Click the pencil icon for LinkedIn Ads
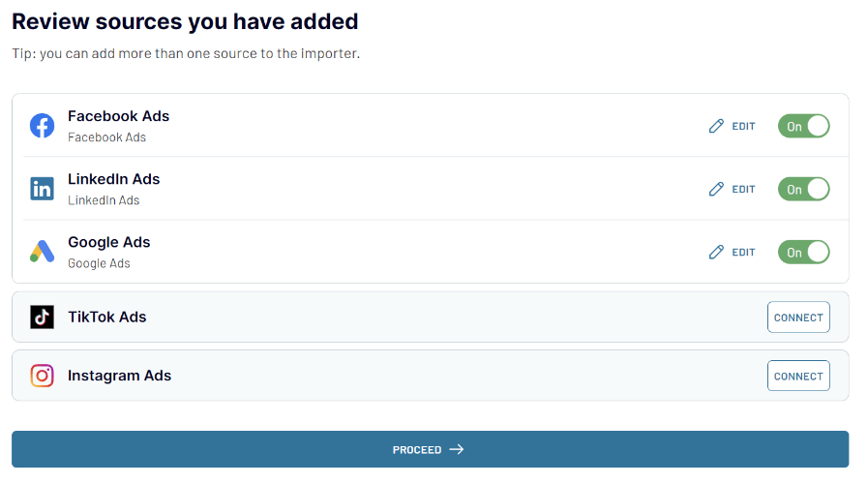868x484 pixels. pyautogui.click(x=716, y=190)
